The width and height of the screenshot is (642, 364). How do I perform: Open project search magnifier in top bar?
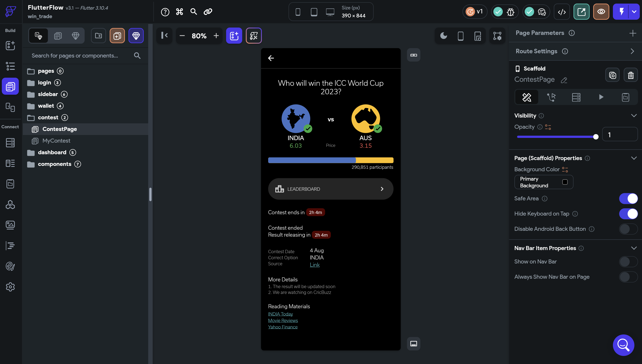click(x=194, y=12)
